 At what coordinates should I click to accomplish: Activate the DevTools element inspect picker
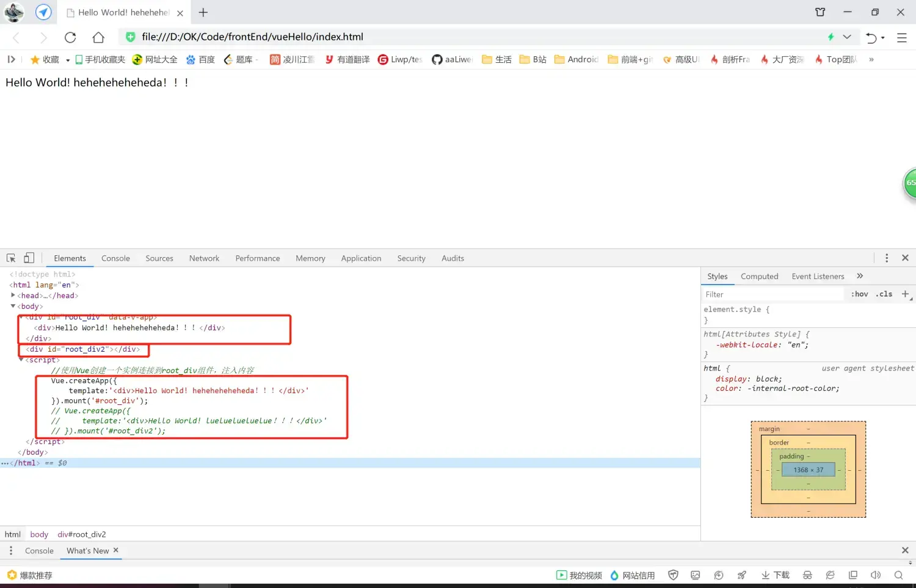(x=11, y=258)
